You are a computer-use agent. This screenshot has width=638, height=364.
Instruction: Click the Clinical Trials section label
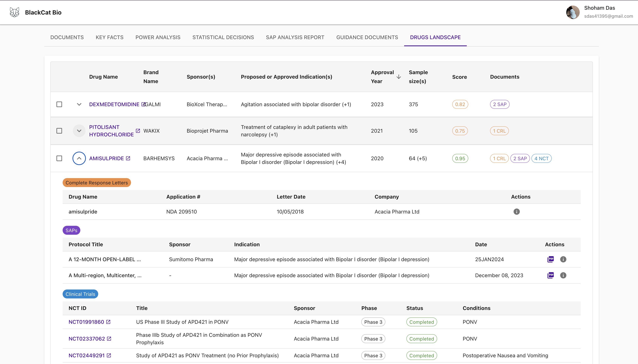coord(80,294)
